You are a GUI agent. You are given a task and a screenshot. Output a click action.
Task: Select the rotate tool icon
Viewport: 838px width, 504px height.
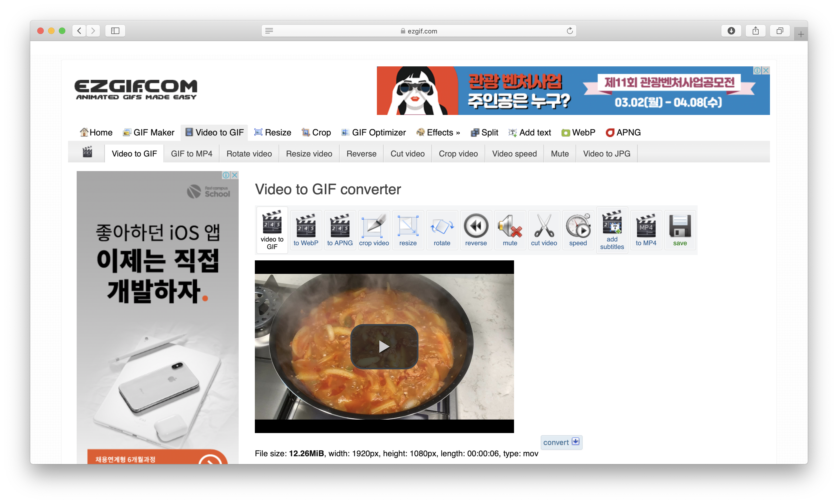pos(442,230)
